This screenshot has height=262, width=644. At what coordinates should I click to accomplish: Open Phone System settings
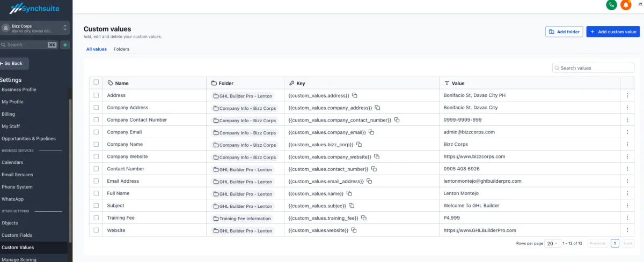point(17,187)
